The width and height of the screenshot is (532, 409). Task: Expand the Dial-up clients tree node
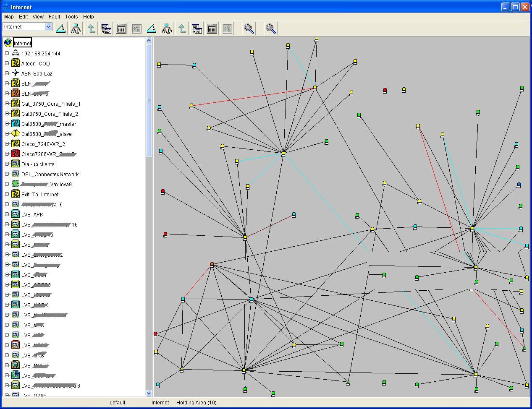[7, 164]
